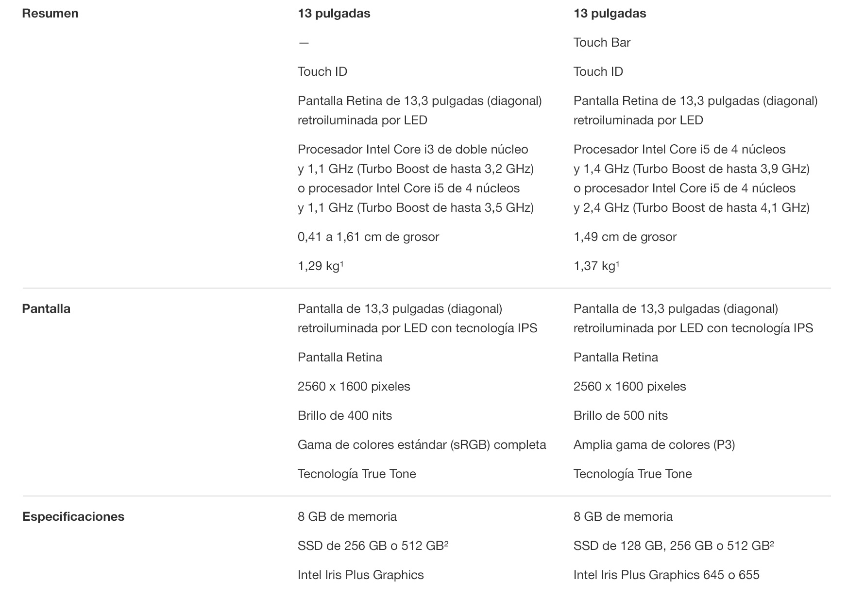Click Intel Iris Plus Graphics 645 o 655

[666, 575]
